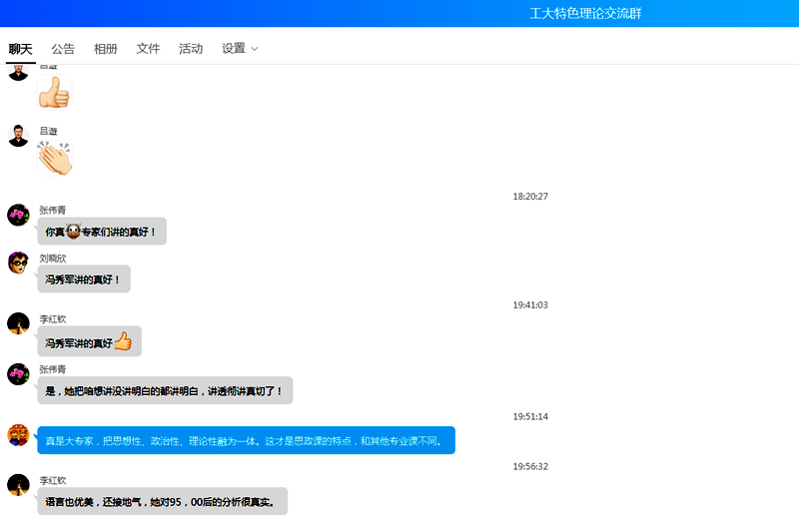Switch to the 公告 tab

click(63, 49)
